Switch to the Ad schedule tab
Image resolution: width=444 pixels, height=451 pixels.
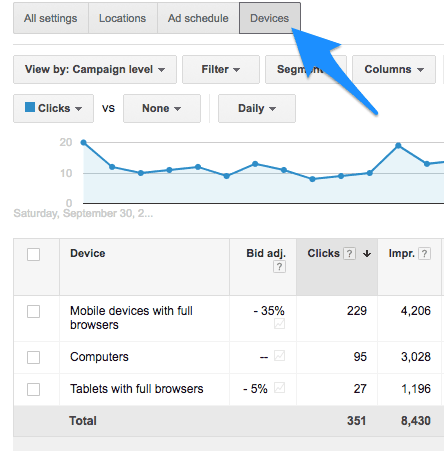tap(198, 18)
